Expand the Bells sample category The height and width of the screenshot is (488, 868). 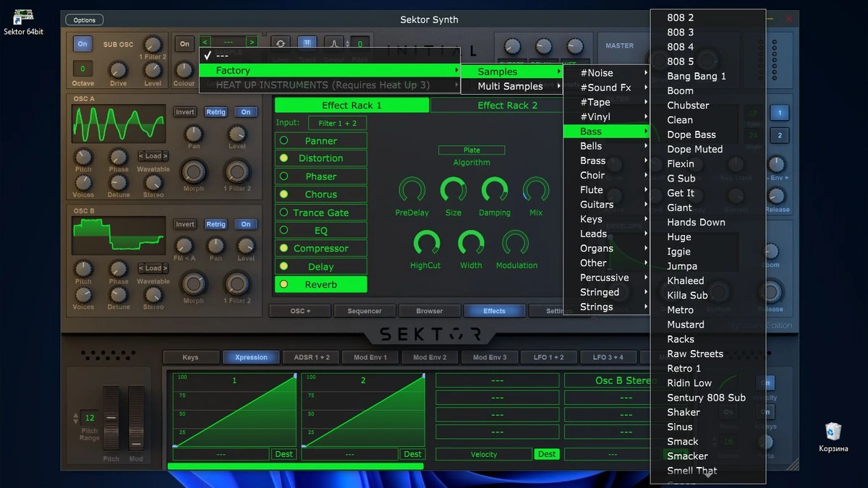click(606, 146)
